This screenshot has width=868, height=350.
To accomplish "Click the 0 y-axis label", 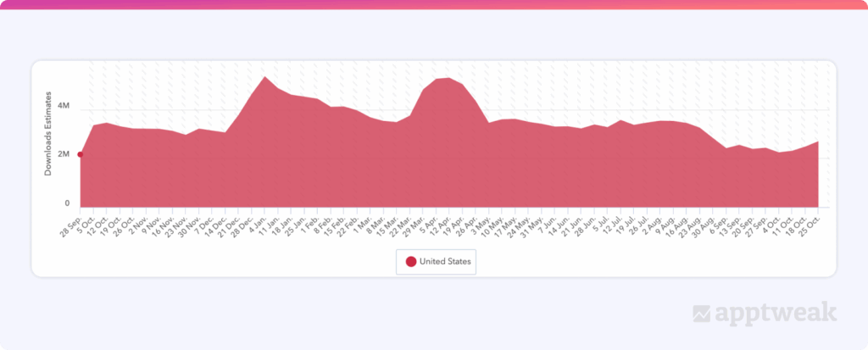I will coord(67,203).
